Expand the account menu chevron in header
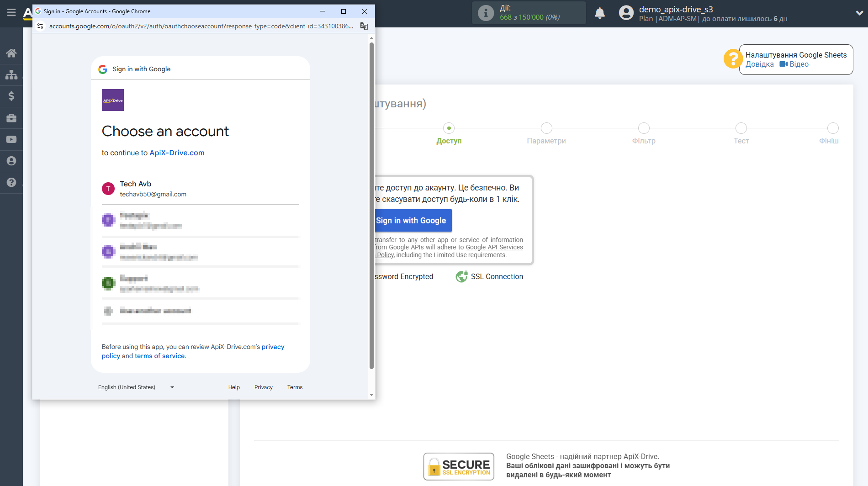This screenshot has width=868, height=486. point(859,13)
